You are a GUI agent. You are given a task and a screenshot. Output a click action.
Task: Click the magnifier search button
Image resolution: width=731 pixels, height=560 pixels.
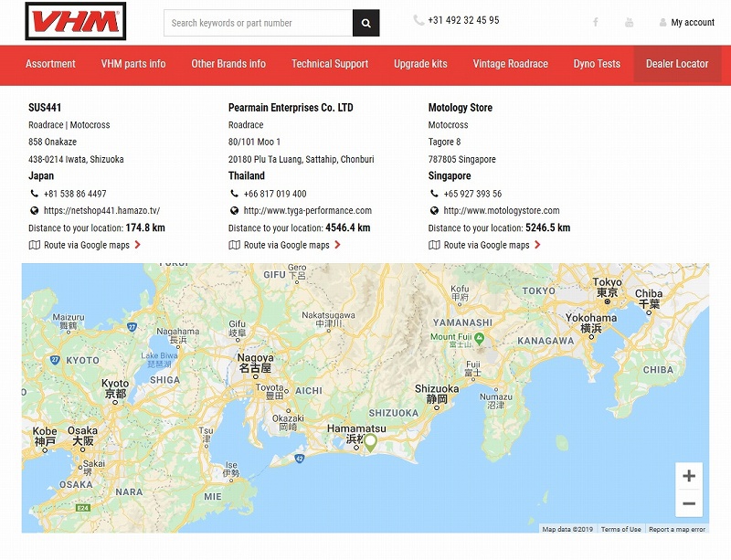(x=366, y=23)
